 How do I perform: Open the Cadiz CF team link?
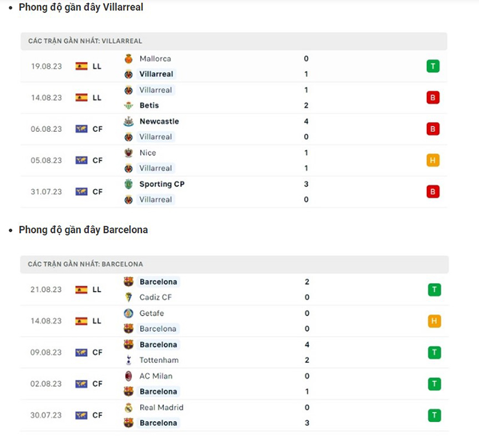tap(155, 297)
